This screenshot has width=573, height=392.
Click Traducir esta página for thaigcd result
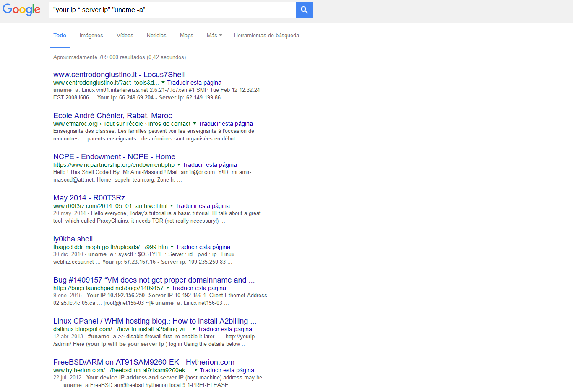click(203, 247)
